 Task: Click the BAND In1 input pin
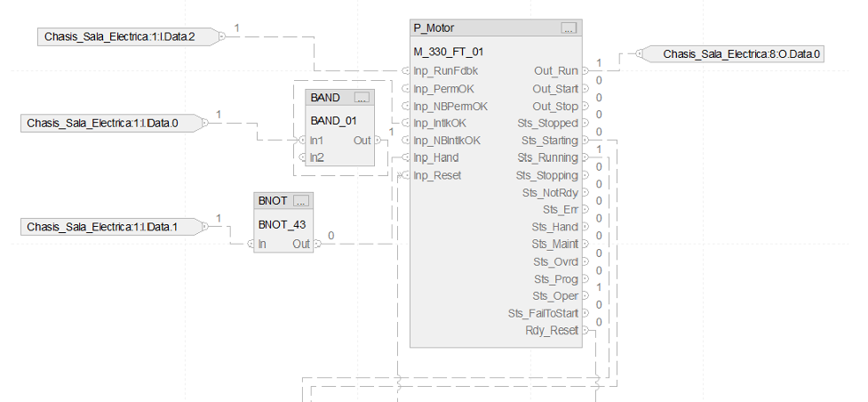click(303, 141)
